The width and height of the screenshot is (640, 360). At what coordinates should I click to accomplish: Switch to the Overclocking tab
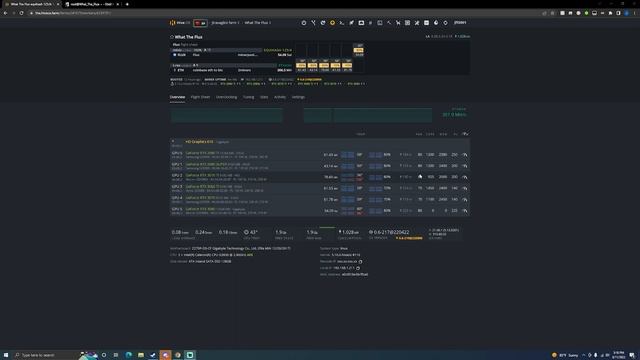point(227,97)
